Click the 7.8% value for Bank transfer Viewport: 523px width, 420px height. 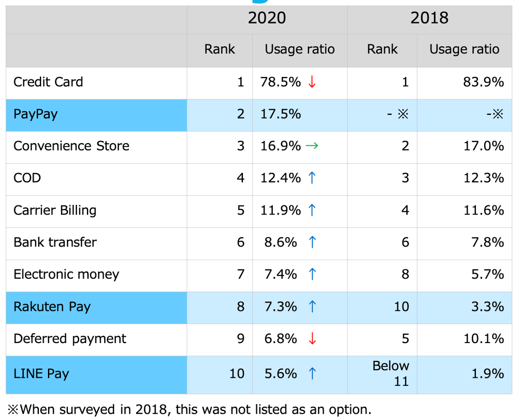487,242
